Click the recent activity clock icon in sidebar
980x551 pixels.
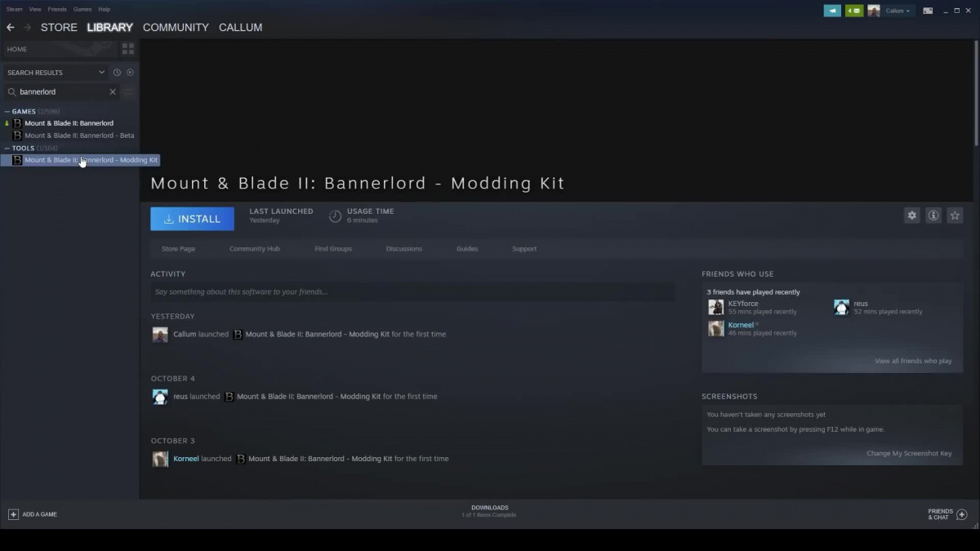(x=117, y=73)
